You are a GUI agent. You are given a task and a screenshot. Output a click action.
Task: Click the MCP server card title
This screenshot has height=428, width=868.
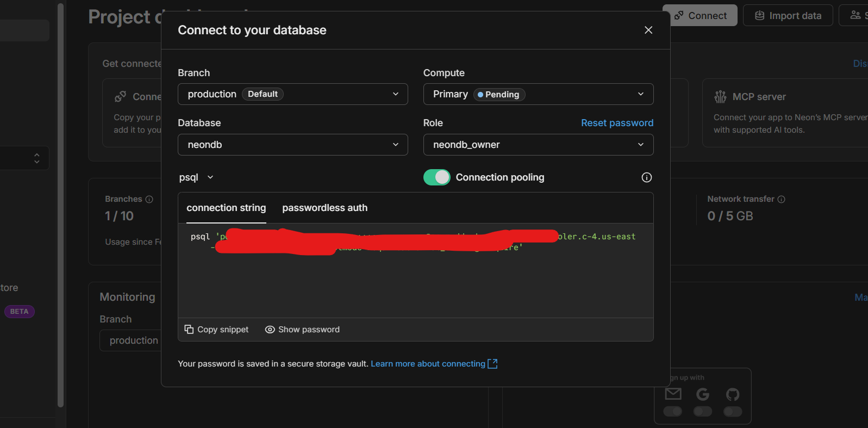point(759,97)
